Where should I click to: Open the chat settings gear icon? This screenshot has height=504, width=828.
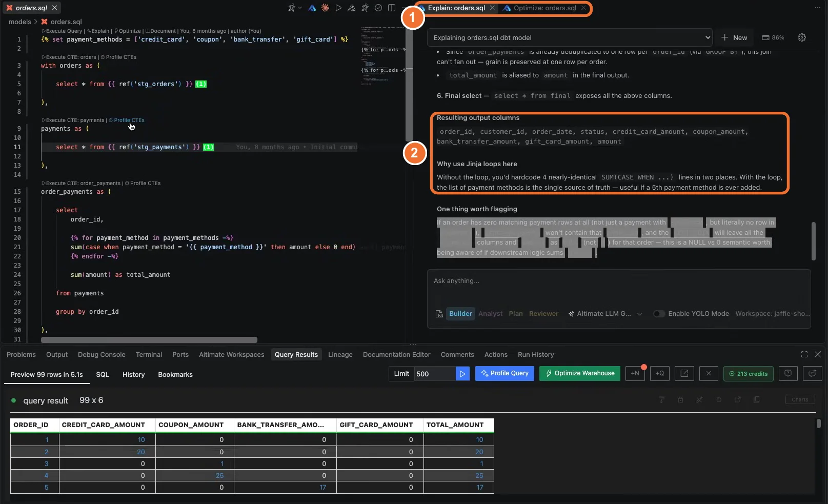coord(802,37)
